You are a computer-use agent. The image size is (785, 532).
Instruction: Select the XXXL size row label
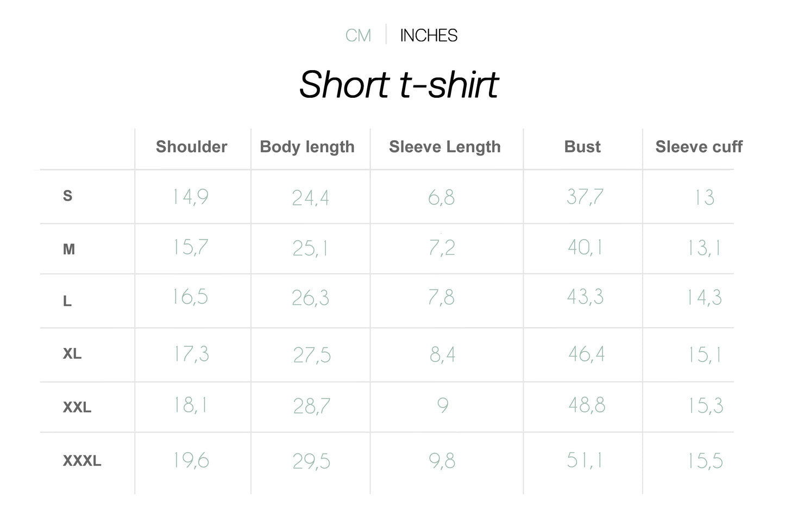[82, 461]
